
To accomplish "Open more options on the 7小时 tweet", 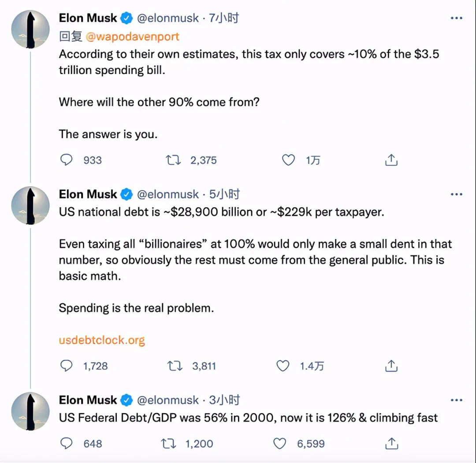I will click(x=456, y=18).
